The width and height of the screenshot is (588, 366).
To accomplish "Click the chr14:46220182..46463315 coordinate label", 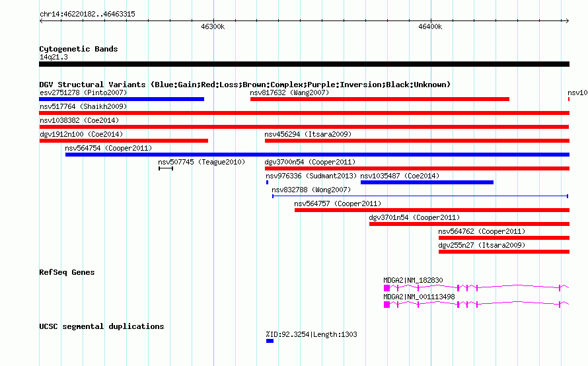I will click(87, 15).
